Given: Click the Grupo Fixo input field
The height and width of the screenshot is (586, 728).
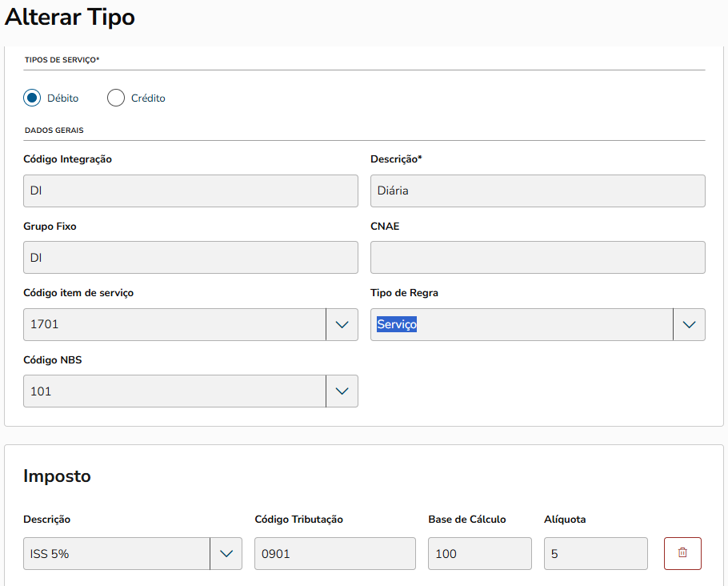Looking at the screenshot, I should pos(190,258).
